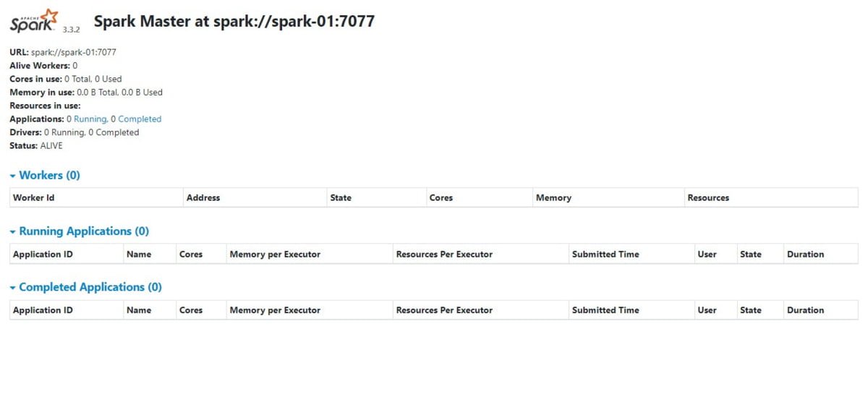Sort running applications by Submitted Time
This screenshot has width=868, height=397.
605,254
